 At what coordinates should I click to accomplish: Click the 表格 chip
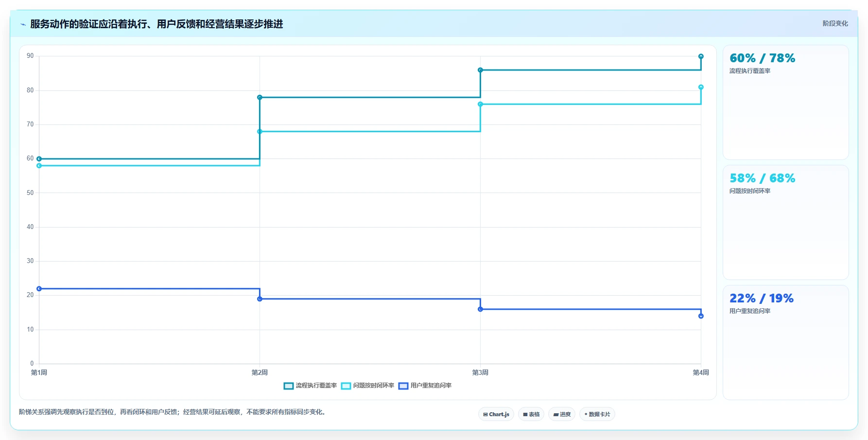(531, 414)
